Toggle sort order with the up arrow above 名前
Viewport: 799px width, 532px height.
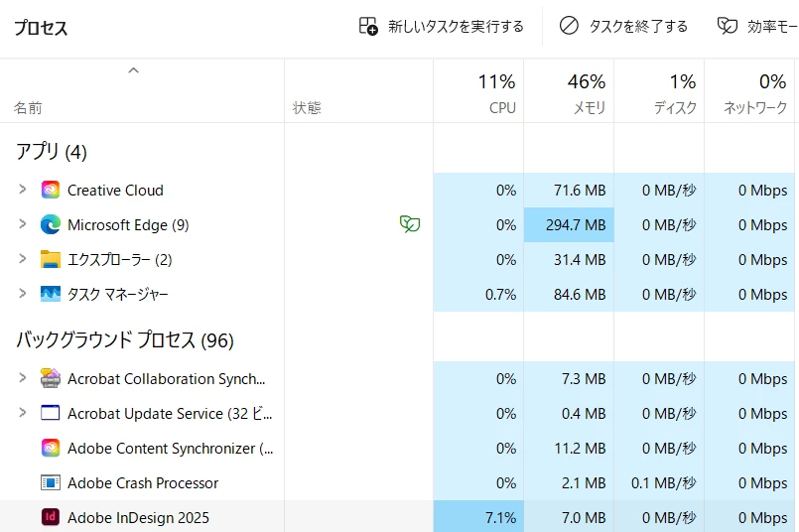click(134, 70)
